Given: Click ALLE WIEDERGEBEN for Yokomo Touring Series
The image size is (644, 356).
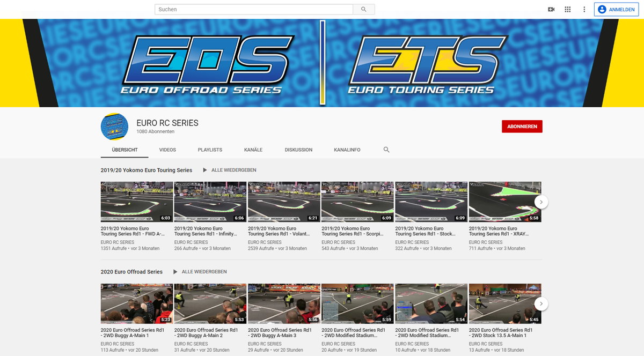Looking at the screenshot, I should point(234,170).
